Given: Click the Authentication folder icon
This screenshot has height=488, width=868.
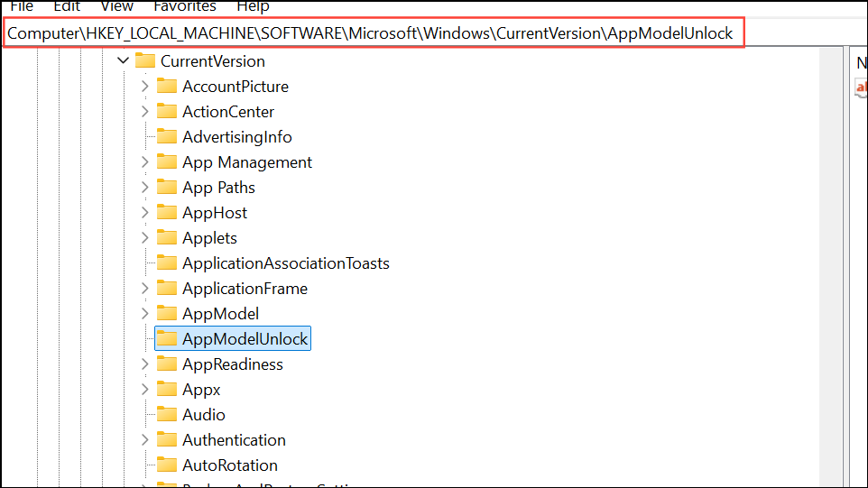Looking at the screenshot, I should (167, 439).
